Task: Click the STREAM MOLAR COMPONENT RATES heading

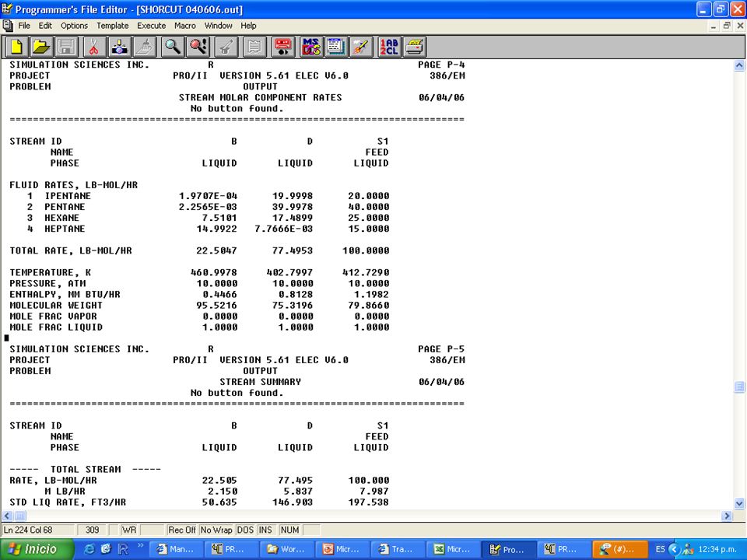Action: (260, 98)
